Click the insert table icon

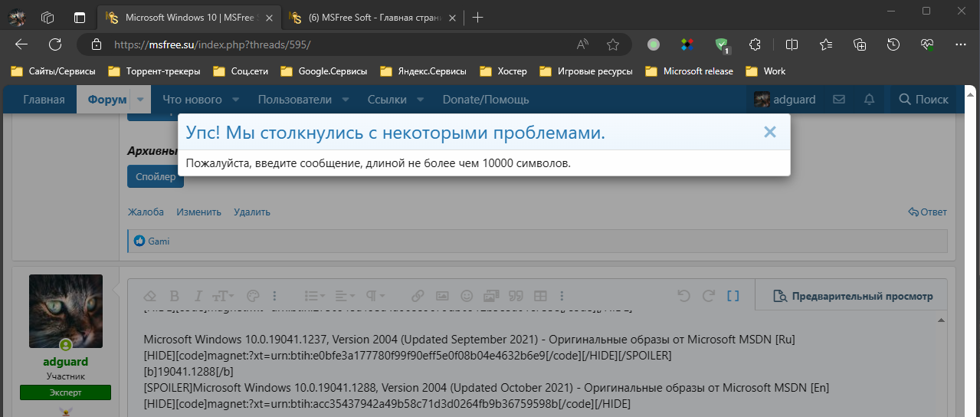pos(540,296)
